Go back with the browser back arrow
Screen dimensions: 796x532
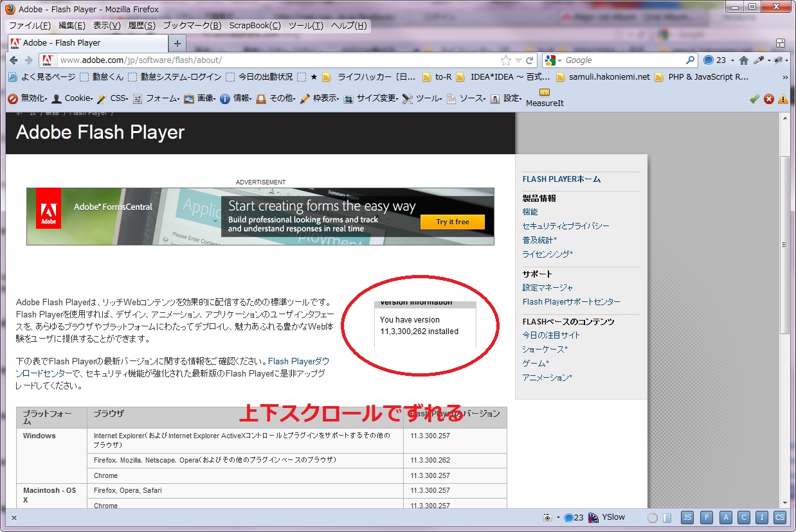pyautogui.click(x=15, y=60)
